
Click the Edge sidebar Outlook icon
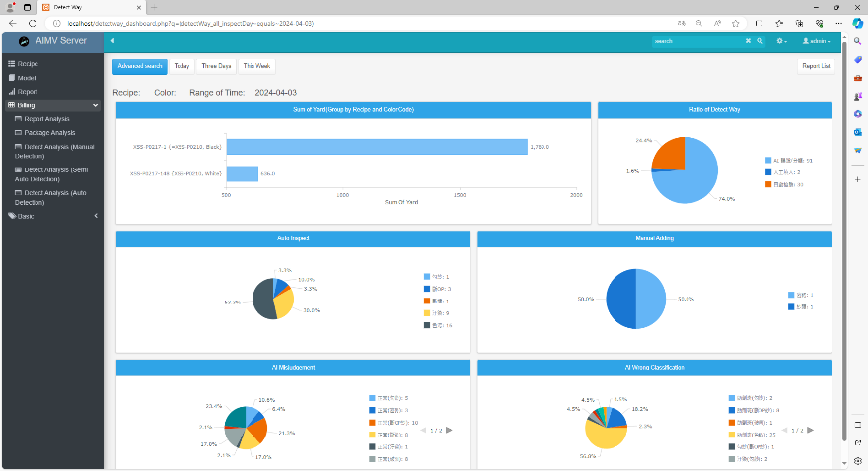857,132
